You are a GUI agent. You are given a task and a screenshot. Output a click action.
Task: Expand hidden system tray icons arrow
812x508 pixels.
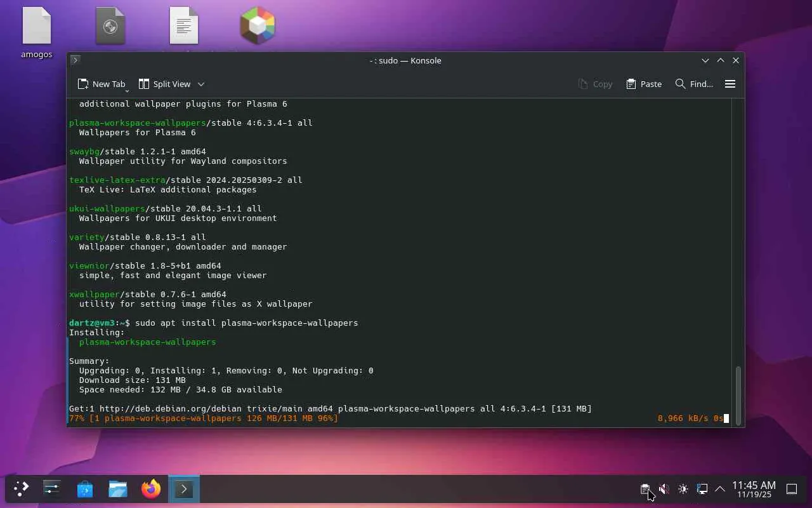(x=720, y=489)
